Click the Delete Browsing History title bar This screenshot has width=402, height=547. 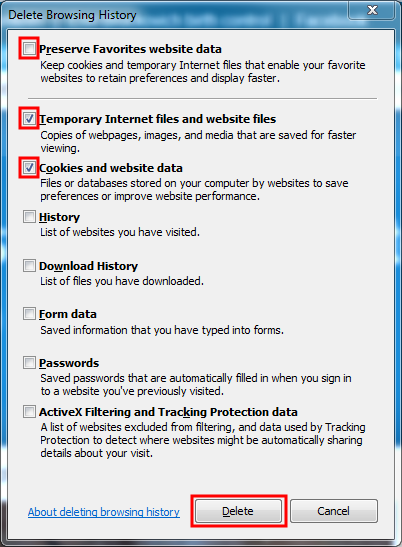pyautogui.click(x=174, y=15)
